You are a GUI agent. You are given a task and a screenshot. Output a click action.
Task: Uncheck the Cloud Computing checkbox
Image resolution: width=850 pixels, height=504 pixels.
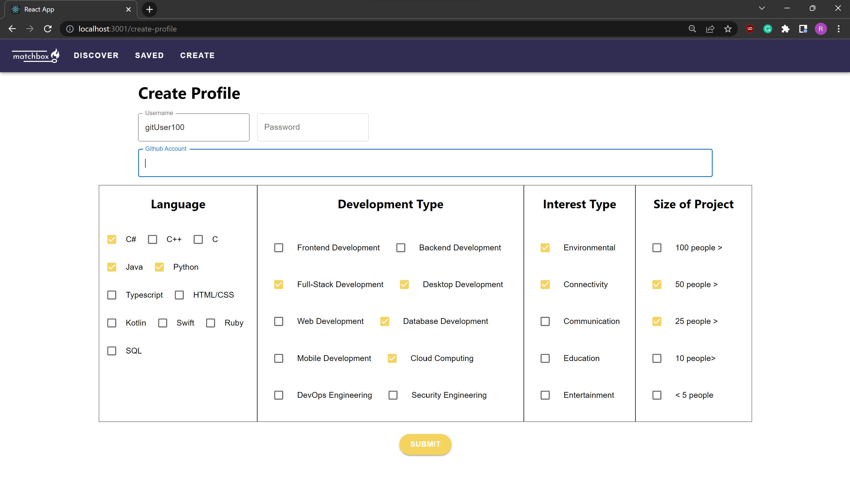point(392,358)
